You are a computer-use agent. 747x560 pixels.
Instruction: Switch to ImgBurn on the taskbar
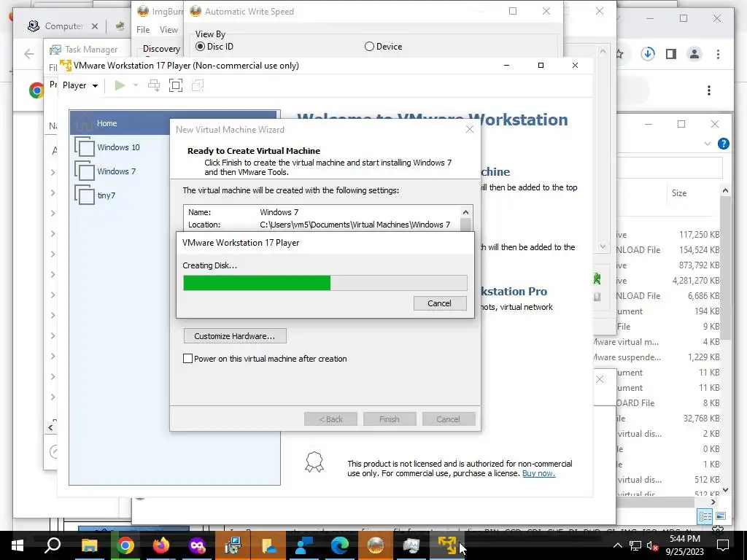[376, 545]
